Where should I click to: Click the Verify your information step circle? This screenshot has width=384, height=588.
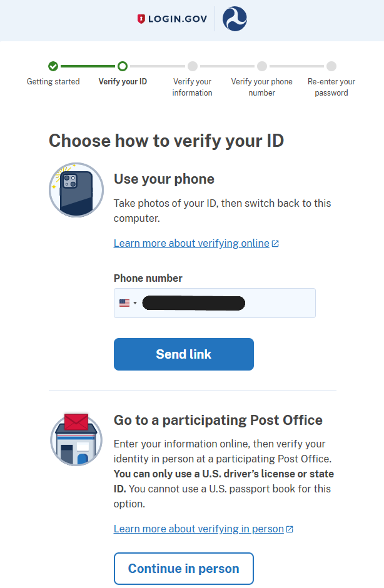tap(192, 66)
